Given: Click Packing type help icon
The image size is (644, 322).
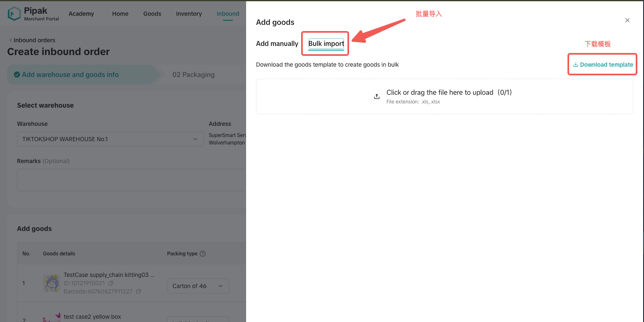Looking at the screenshot, I should 203,254.
